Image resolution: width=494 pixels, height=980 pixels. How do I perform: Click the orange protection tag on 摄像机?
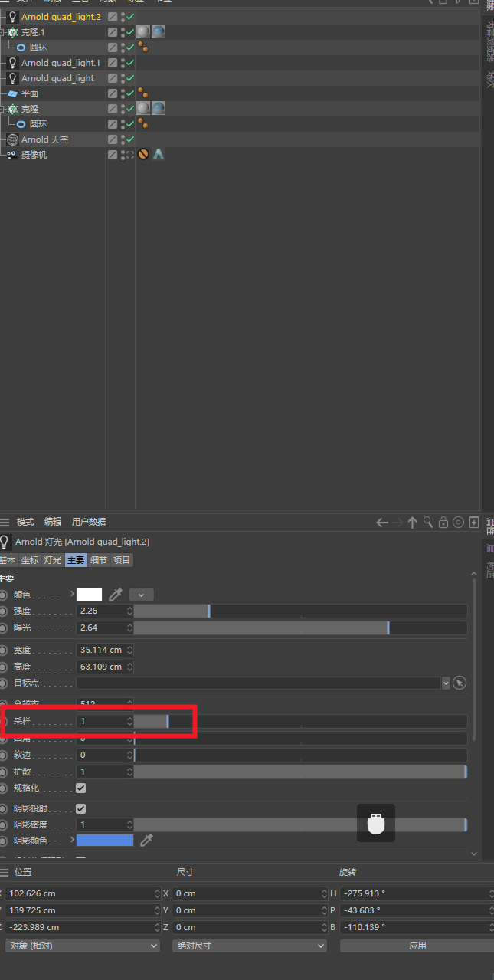(143, 154)
